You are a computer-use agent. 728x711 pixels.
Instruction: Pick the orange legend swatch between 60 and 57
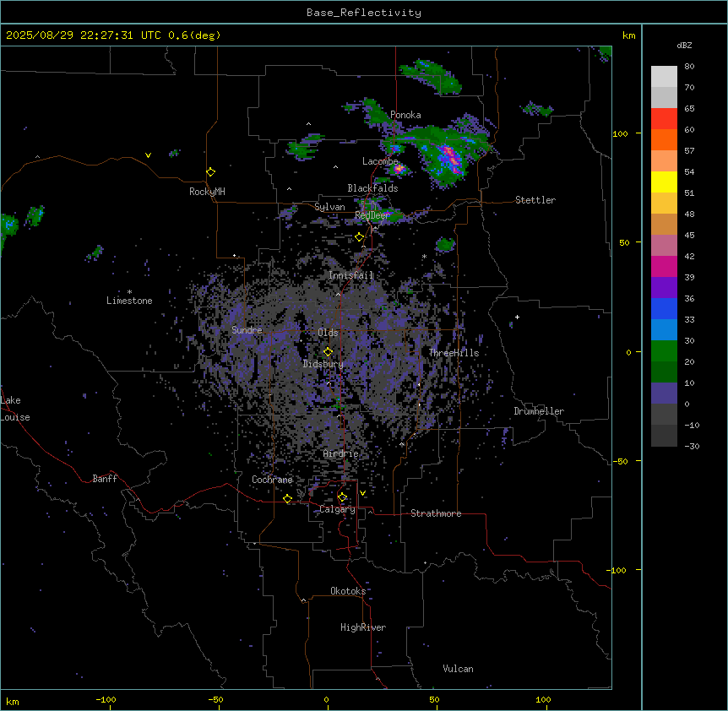(664, 140)
